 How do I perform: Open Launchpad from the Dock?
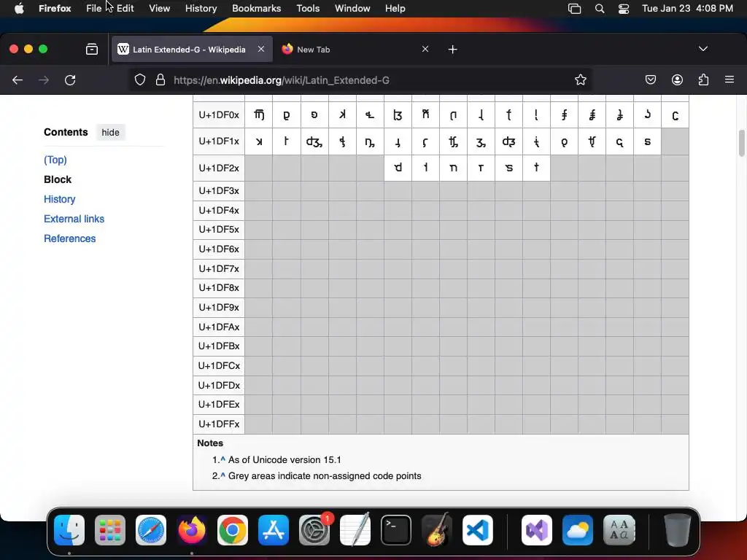[110, 530]
